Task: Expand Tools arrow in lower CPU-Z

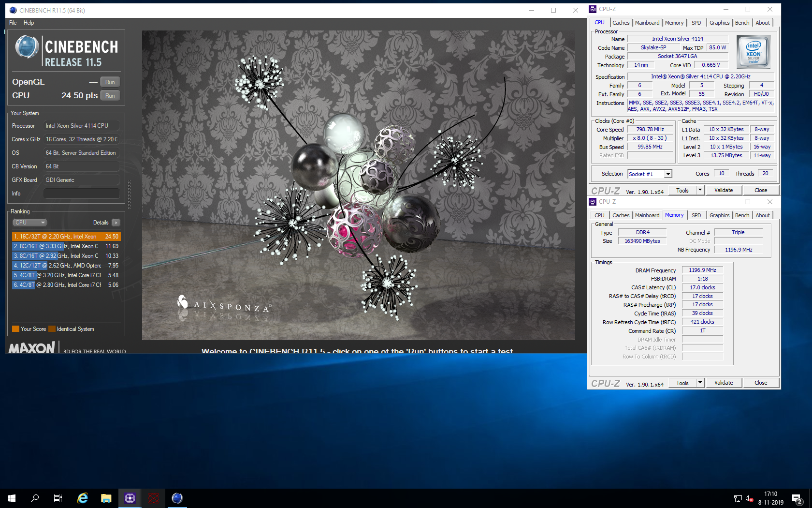Action: click(700, 383)
